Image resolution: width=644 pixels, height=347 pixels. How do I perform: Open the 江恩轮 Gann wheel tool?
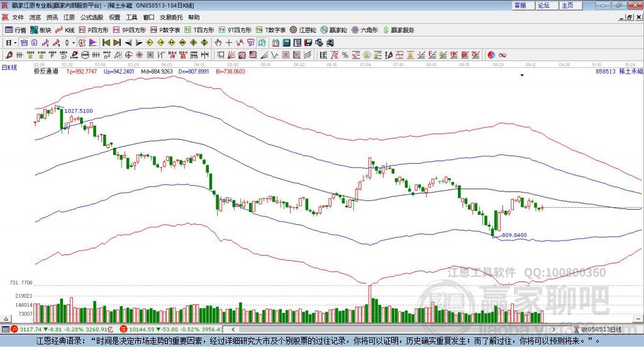coord(303,30)
